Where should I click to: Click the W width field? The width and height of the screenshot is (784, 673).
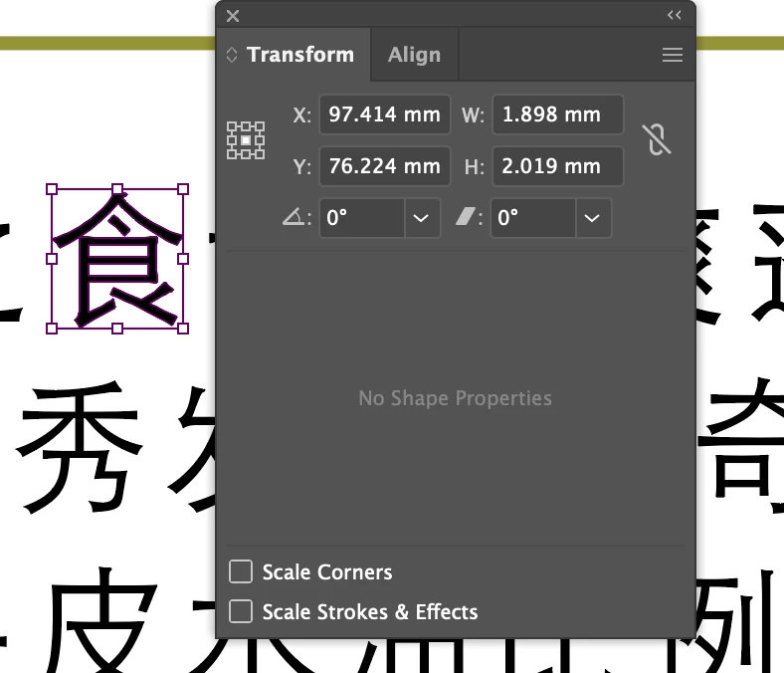coord(558,114)
